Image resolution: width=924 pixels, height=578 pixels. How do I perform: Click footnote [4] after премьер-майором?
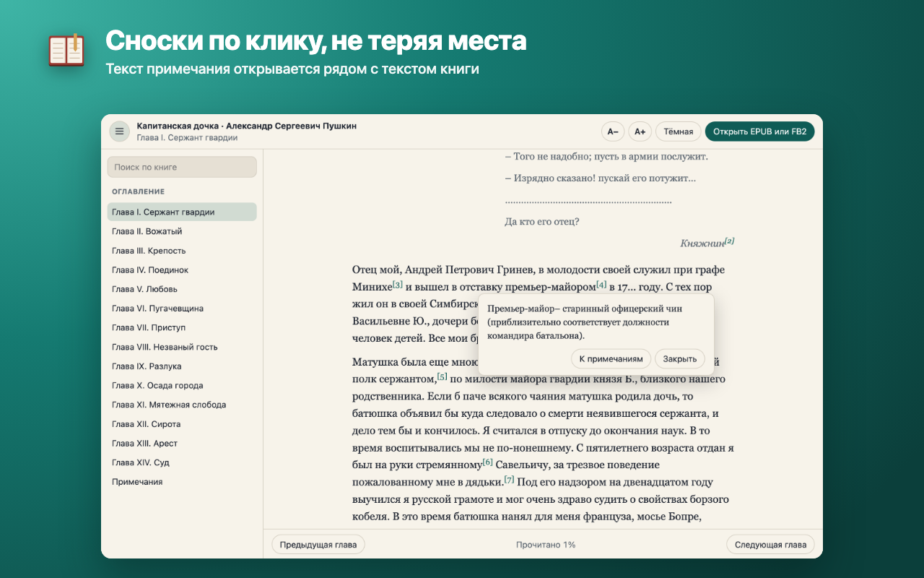click(x=601, y=285)
